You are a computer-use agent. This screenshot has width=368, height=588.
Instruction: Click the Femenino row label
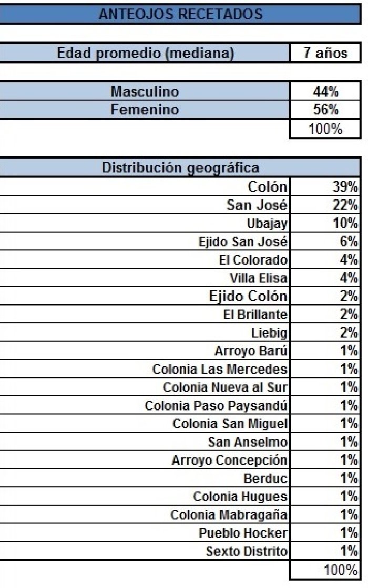pyautogui.click(x=145, y=110)
